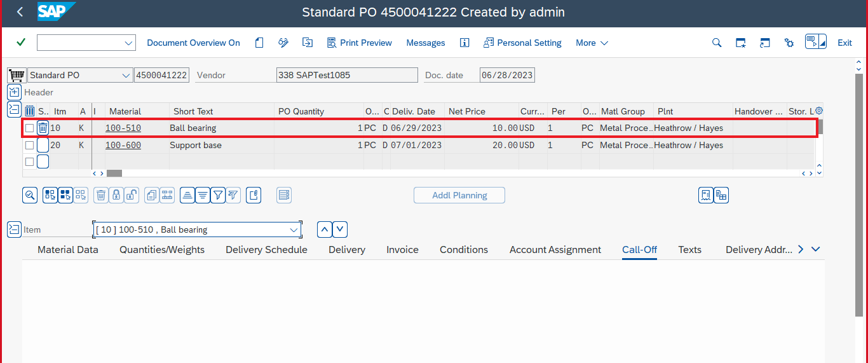The width and height of the screenshot is (868, 363).
Task: Click the select block items icon
Action: click(x=65, y=195)
